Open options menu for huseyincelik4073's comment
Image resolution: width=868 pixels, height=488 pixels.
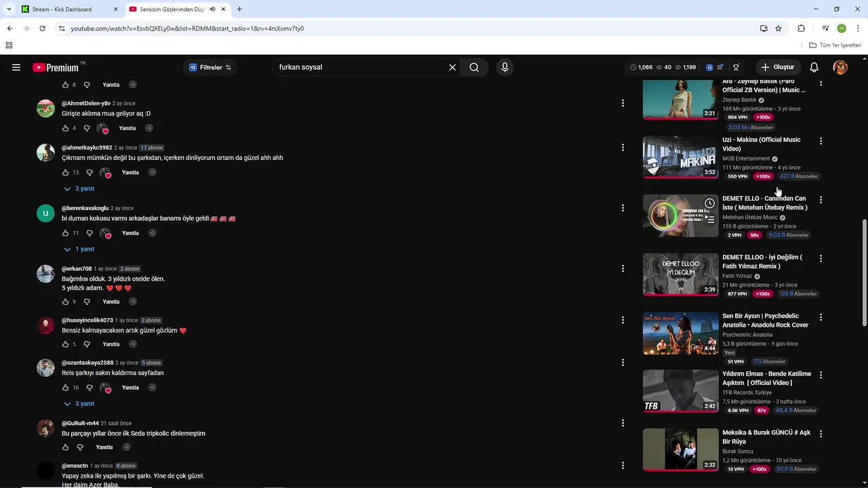623,320
